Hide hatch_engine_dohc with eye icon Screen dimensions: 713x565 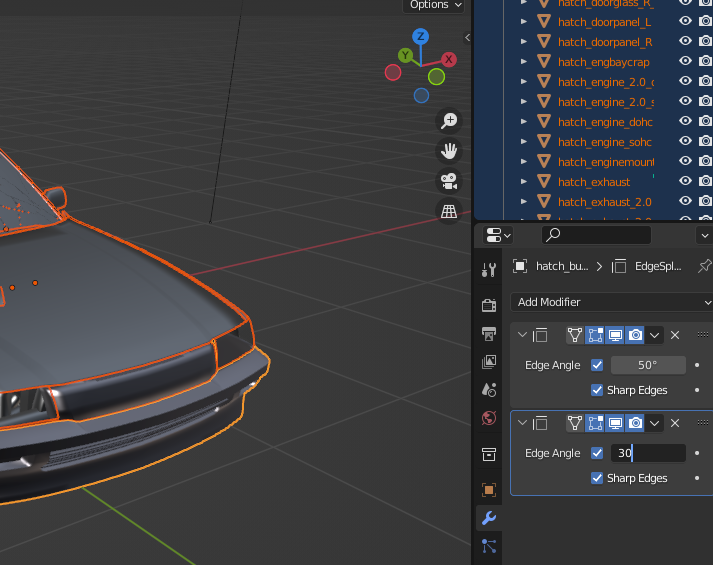tap(685, 121)
